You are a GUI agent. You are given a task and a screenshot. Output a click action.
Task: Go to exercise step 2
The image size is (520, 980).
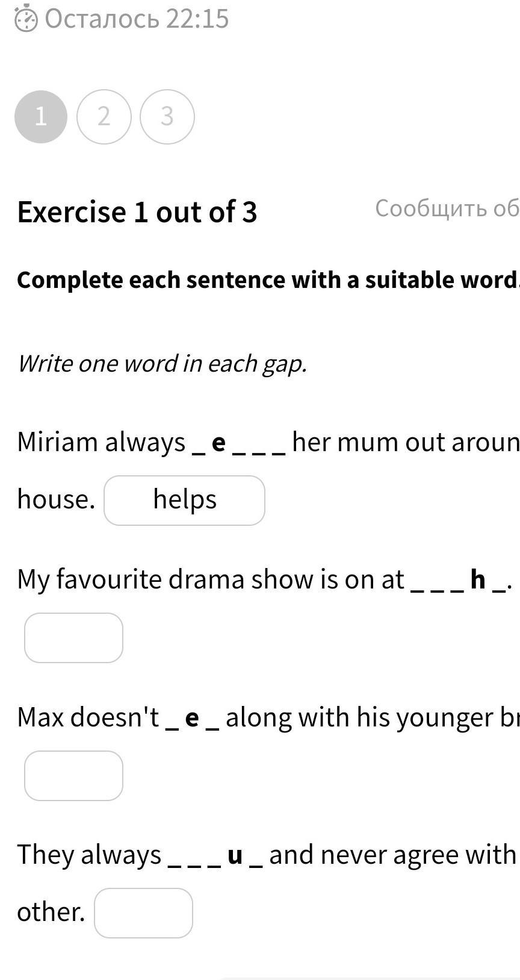[104, 117]
